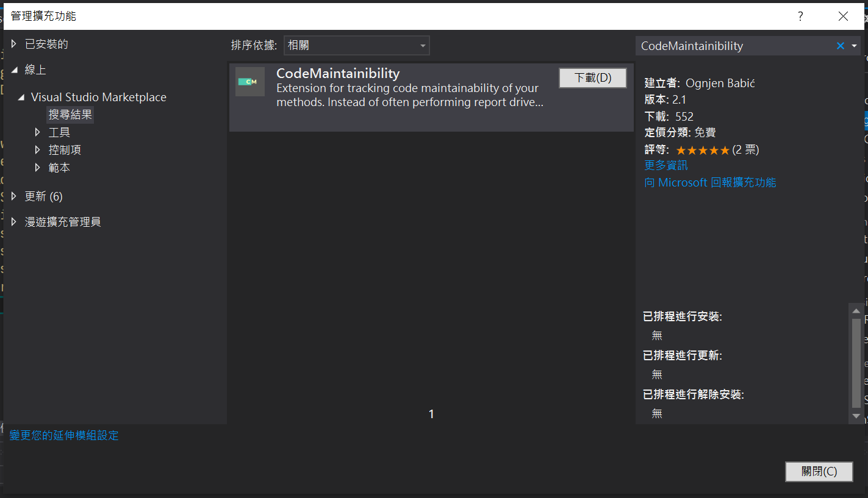Expand the 工具 category
Screen dimensions: 868x498
(x=38, y=132)
